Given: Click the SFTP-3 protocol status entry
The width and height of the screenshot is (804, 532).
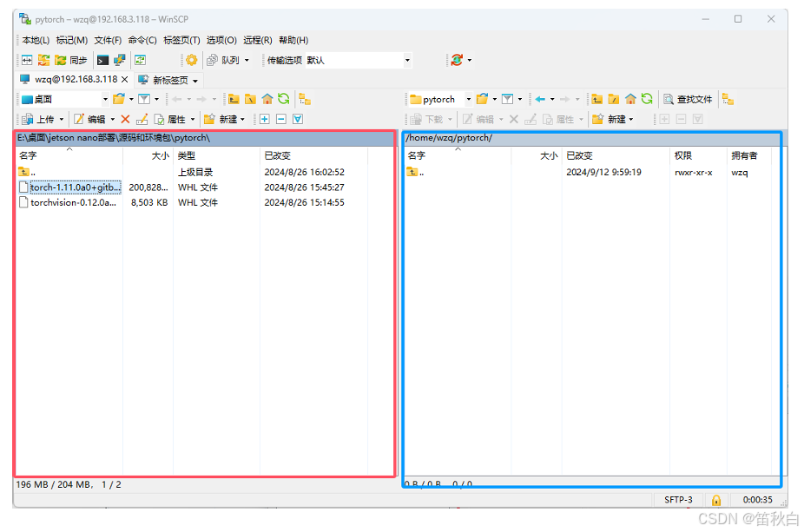Looking at the screenshot, I should click(x=678, y=500).
